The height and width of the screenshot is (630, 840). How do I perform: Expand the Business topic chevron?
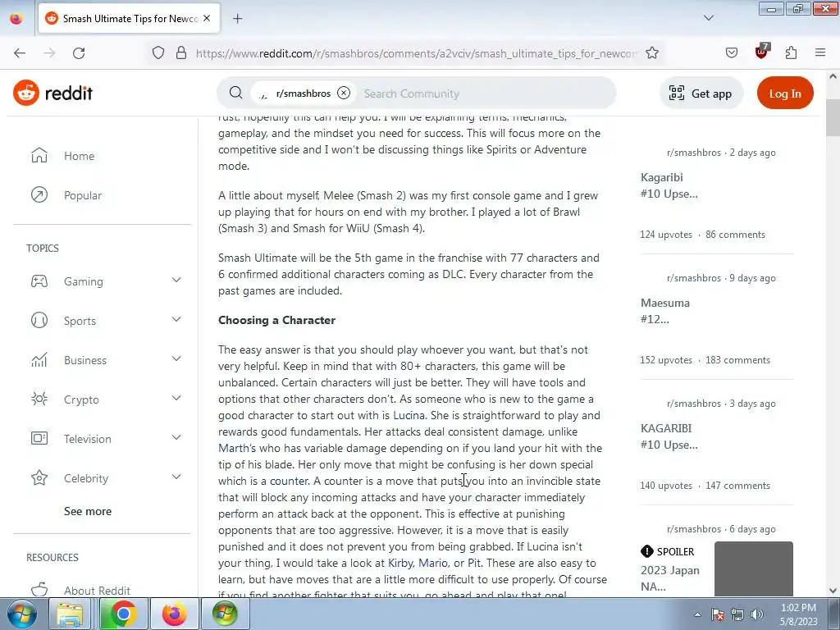coord(176,359)
